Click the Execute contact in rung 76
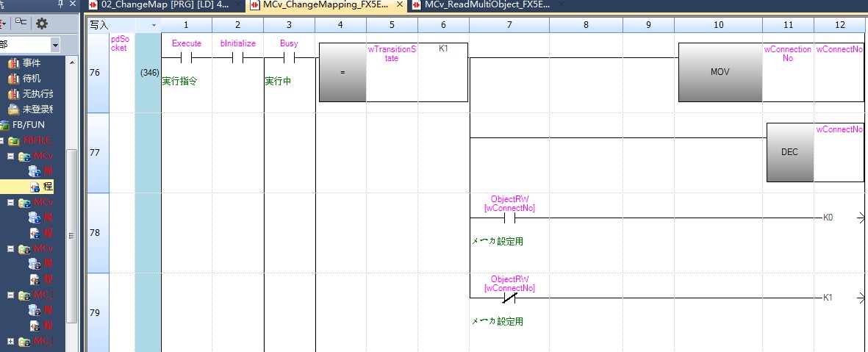Image resolution: width=868 pixels, height=352 pixels. coord(186,58)
